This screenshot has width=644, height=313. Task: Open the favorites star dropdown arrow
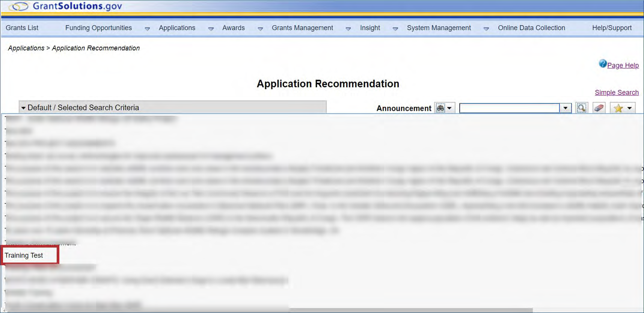point(630,108)
